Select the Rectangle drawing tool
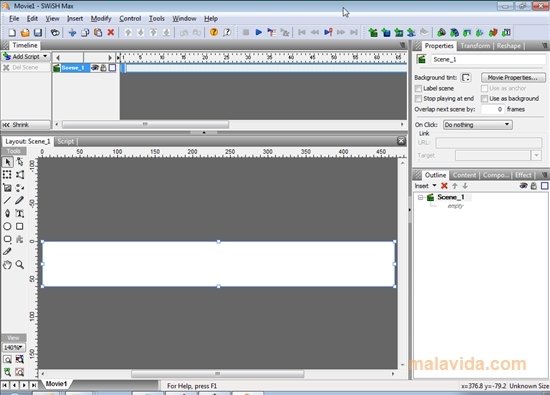This screenshot has height=395, width=550. 20,226
